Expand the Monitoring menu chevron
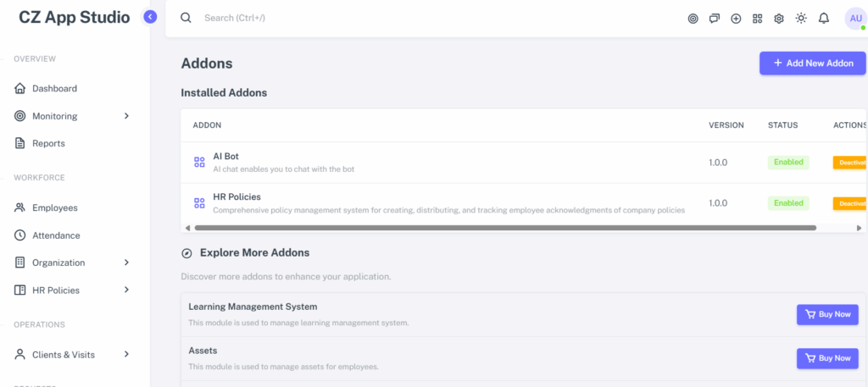This screenshot has width=868, height=387. pos(127,116)
